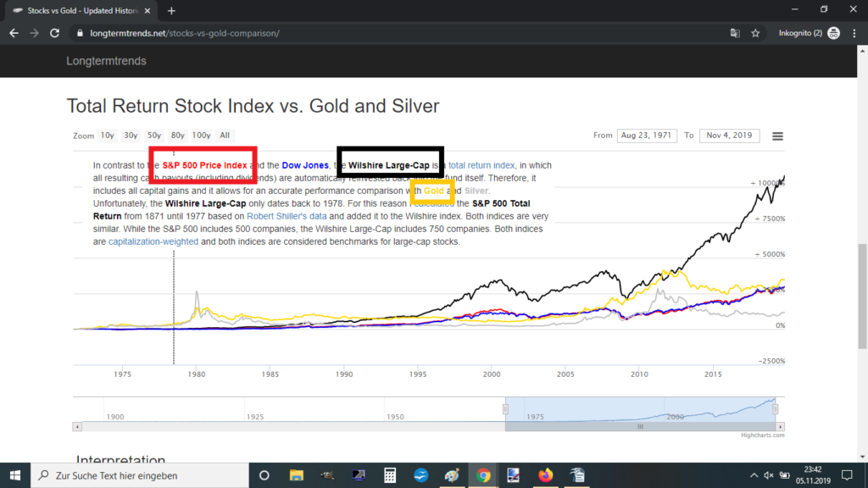Open the Robert Shiller's data link
Screen dimensions: 868x488
pos(287,216)
